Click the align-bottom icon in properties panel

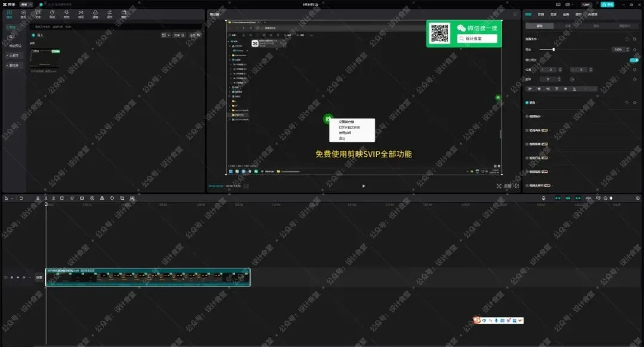(x=574, y=89)
